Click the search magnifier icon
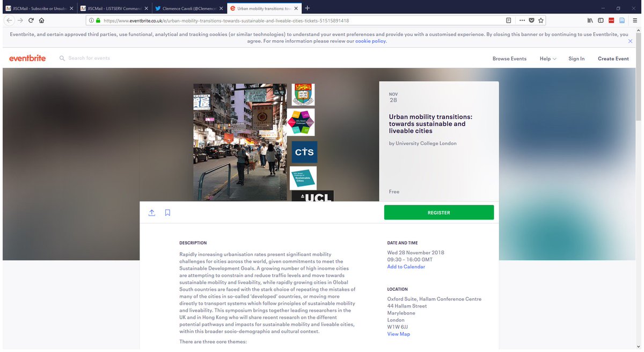This screenshot has height=352, width=644. (x=62, y=58)
